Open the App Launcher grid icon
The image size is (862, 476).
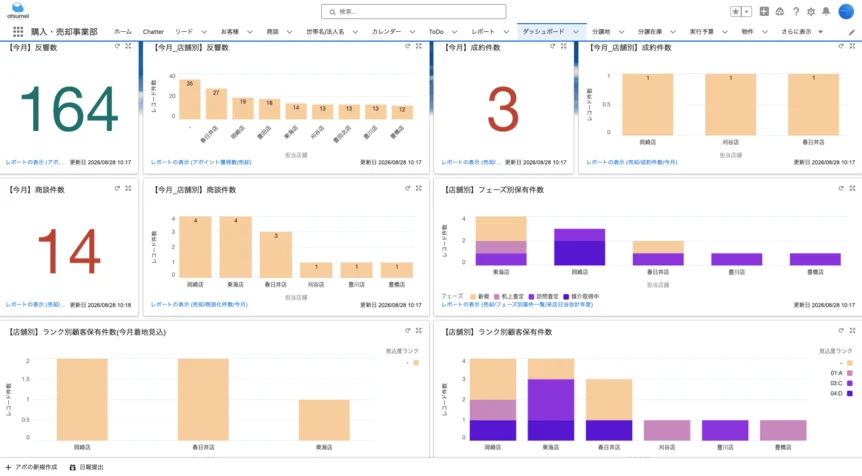[18, 32]
